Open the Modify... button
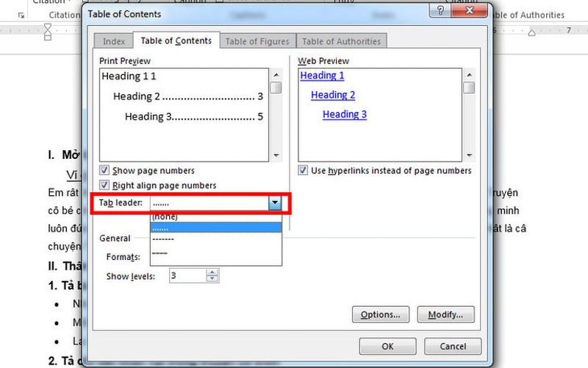 (x=446, y=314)
